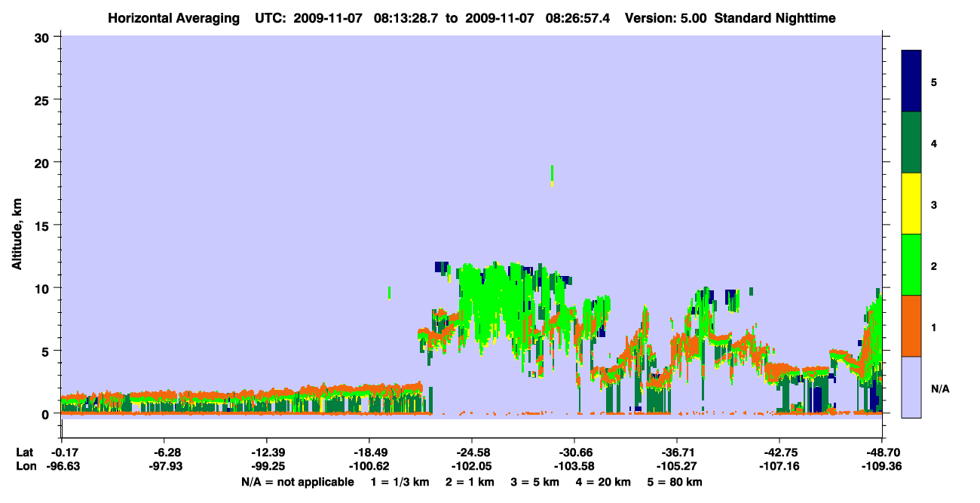Click longitude value -109.36
980x503 pixels.
(x=882, y=466)
